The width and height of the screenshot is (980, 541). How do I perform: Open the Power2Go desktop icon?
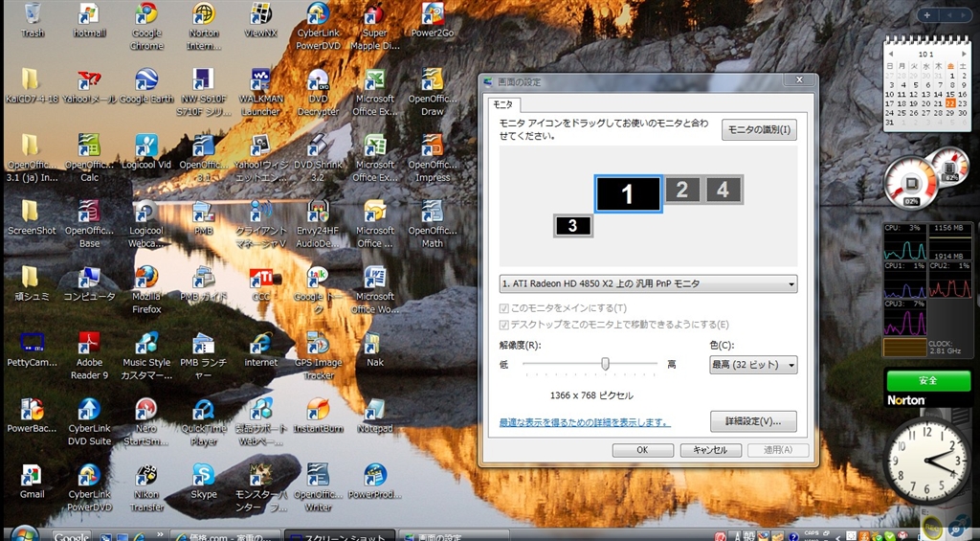coord(432,20)
